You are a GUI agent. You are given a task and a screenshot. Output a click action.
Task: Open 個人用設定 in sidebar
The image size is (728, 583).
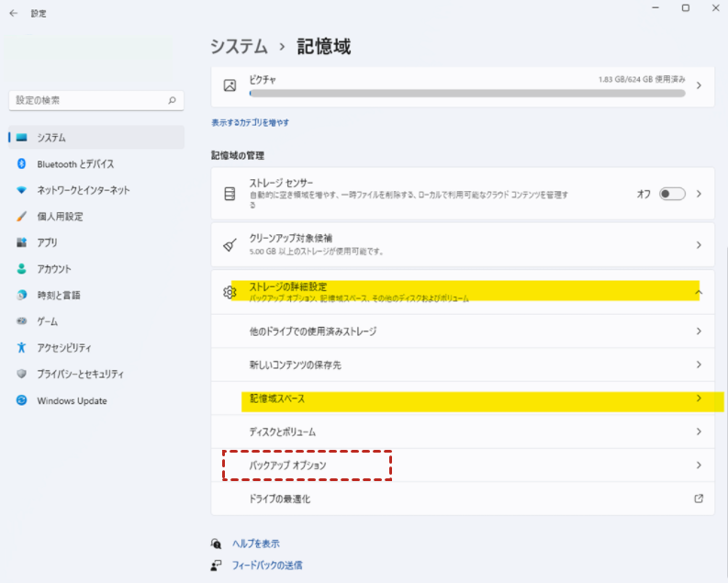tap(96, 217)
